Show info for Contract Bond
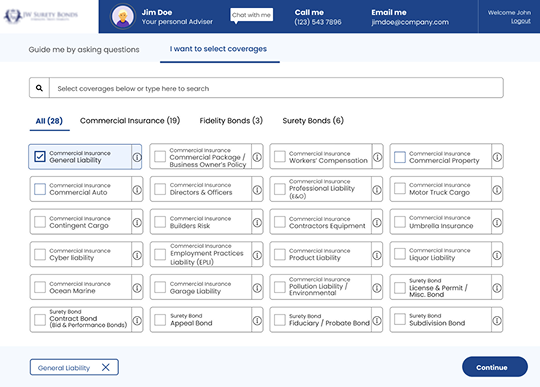The width and height of the screenshot is (540, 387). (x=137, y=321)
